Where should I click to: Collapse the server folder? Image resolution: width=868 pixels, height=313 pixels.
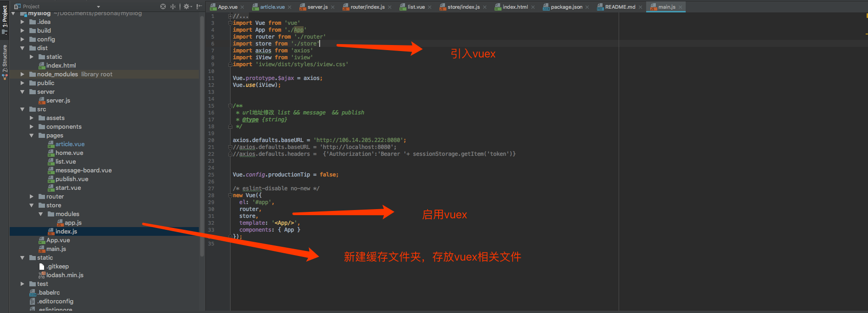(x=22, y=91)
